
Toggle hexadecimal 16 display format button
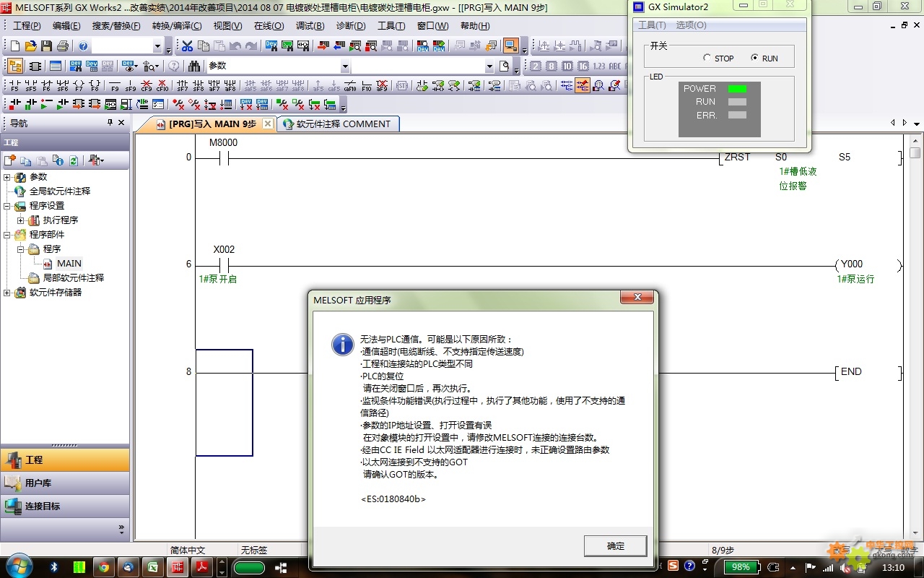[583, 66]
